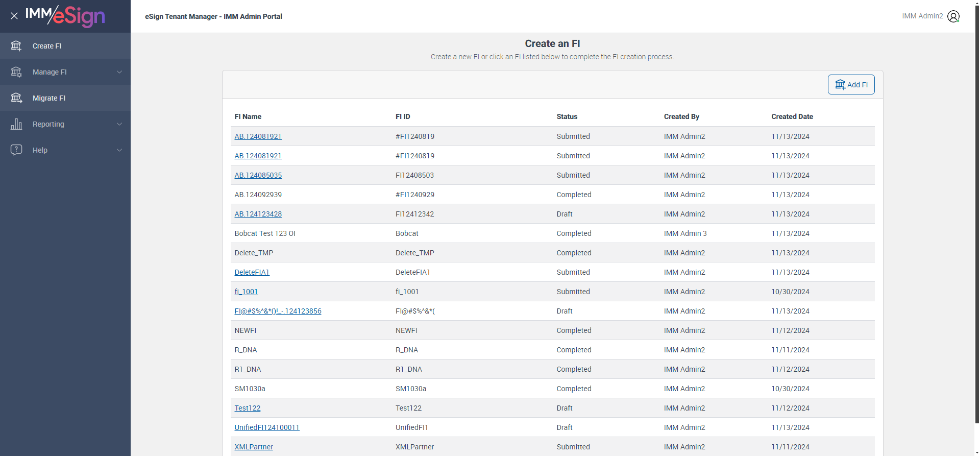Click the Help question bubble icon

[16, 150]
